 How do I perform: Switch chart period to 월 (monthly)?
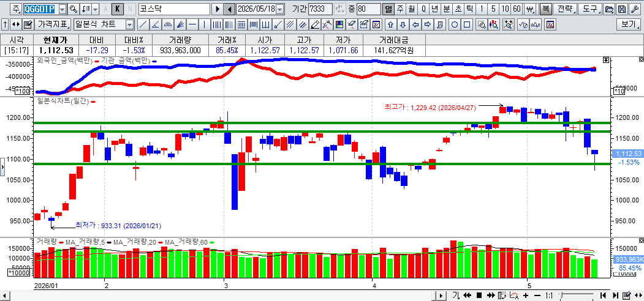click(412, 9)
